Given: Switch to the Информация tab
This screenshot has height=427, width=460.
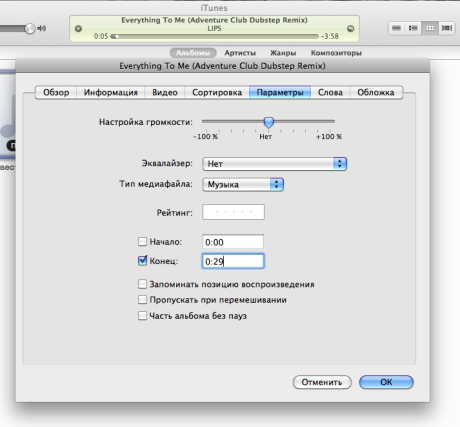Looking at the screenshot, I should click(111, 92).
